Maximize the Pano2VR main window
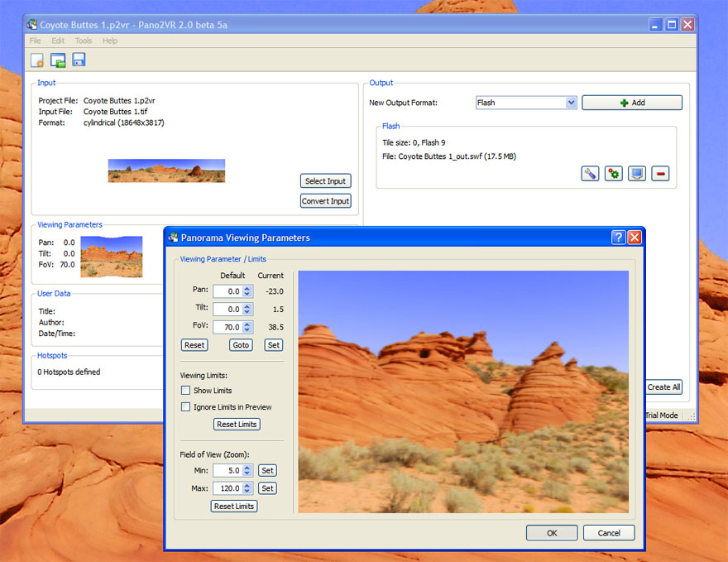The width and height of the screenshot is (728, 562). pyautogui.click(x=672, y=25)
